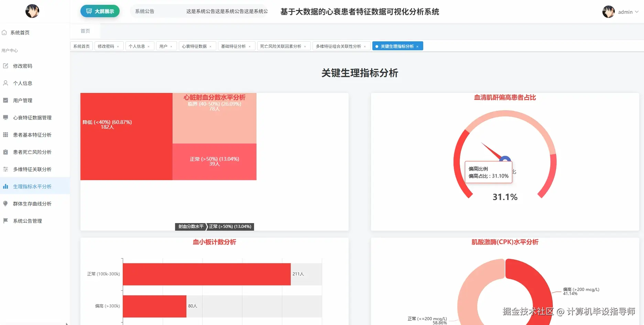Click the admin user avatar

pos(609,12)
